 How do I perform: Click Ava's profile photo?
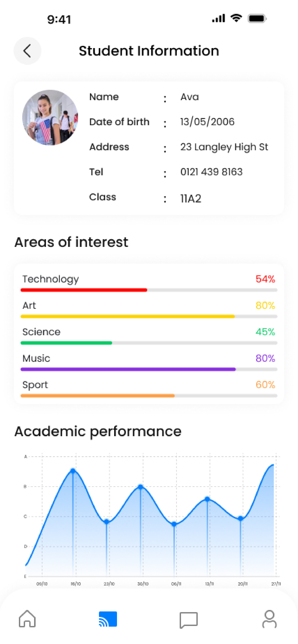click(x=50, y=117)
